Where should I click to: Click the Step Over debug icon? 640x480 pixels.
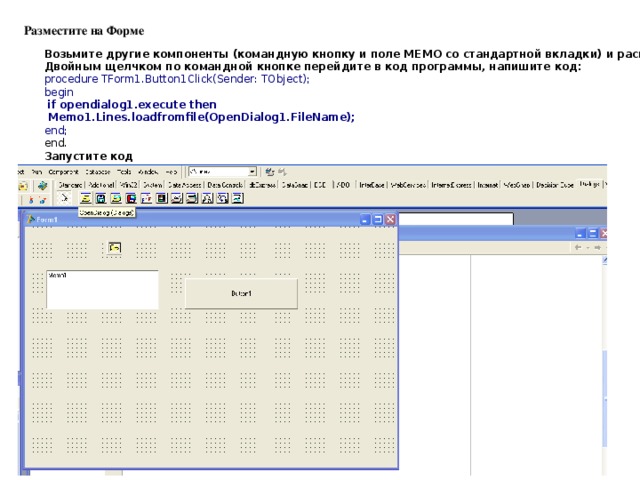43,200
